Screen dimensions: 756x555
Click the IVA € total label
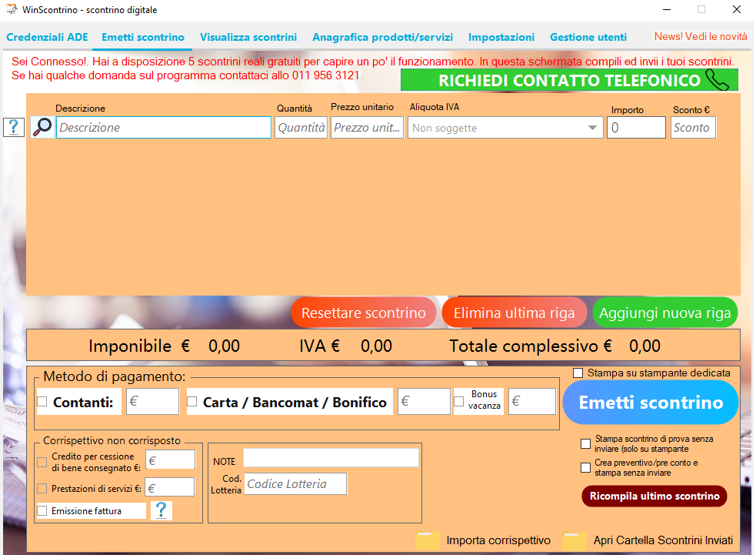(319, 346)
